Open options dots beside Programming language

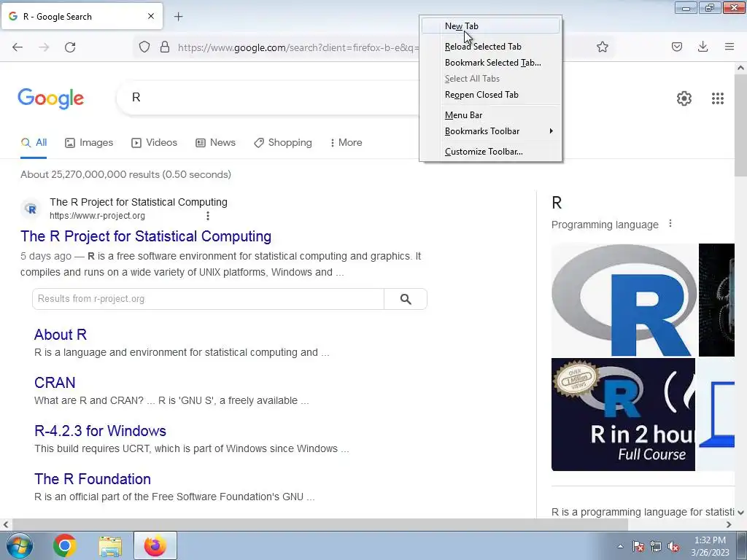tap(670, 223)
